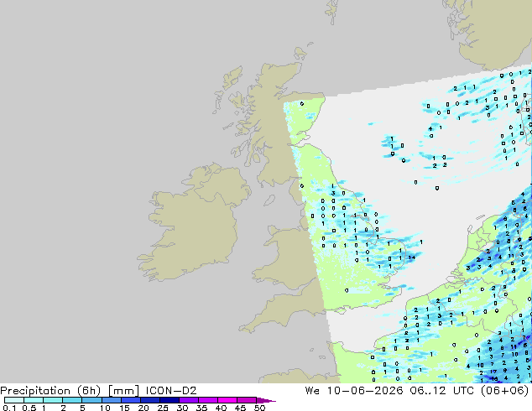Click the 45–50 mm legend swatch
The width and height of the screenshot is (532, 411).
pyautogui.click(x=247, y=400)
